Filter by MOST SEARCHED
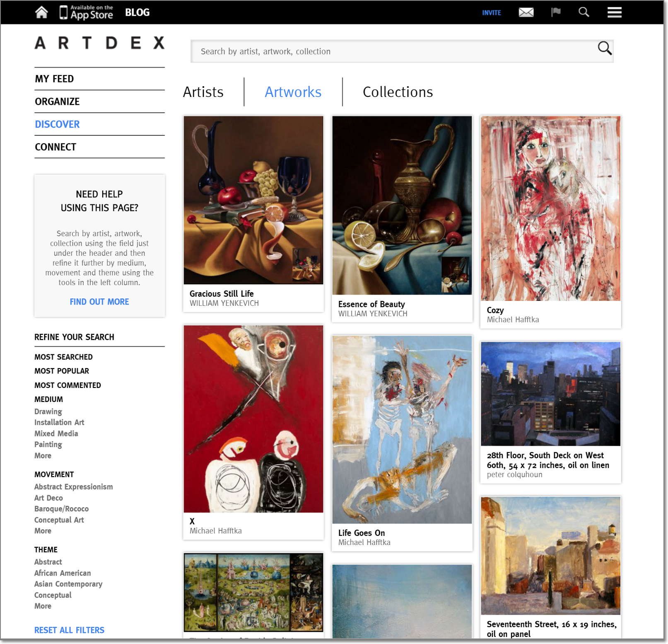This screenshot has width=668, height=644. click(63, 357)
